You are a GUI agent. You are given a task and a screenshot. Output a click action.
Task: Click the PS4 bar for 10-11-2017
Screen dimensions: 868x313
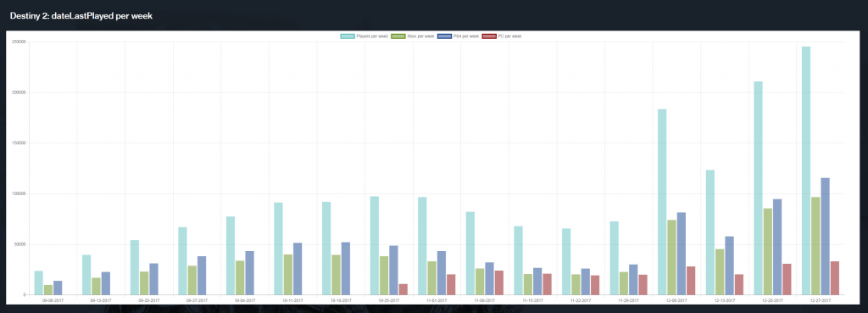pyautogui.click(x=298, y=269)
